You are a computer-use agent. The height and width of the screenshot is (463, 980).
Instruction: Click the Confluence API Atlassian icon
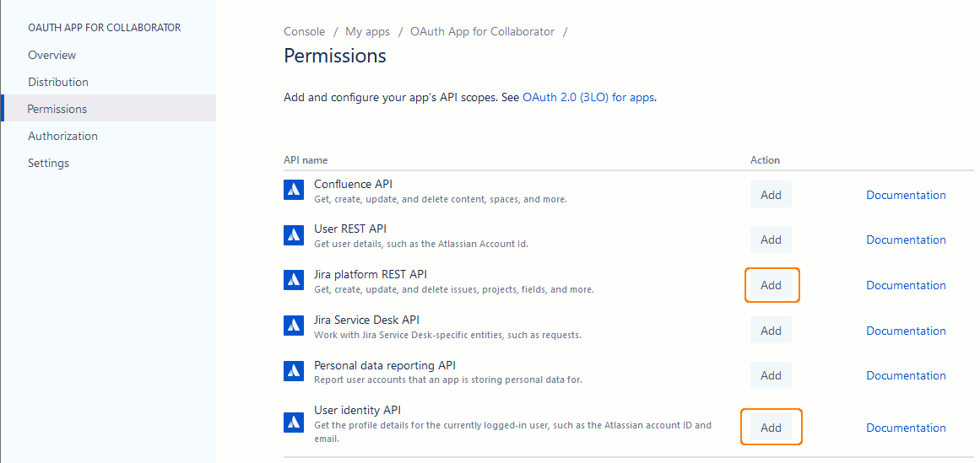click(x=294, y=191)
